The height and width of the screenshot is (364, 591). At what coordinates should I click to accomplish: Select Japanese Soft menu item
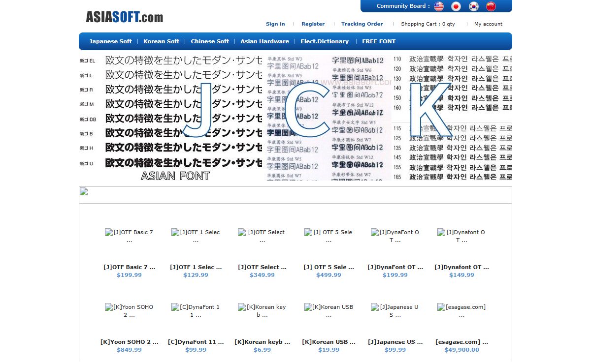[110, 41]
